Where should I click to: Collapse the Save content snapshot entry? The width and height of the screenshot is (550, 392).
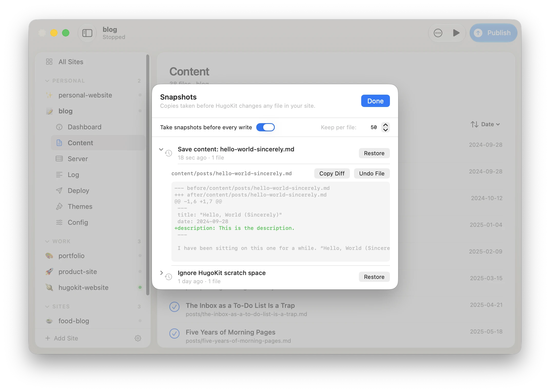pos(161,149)
